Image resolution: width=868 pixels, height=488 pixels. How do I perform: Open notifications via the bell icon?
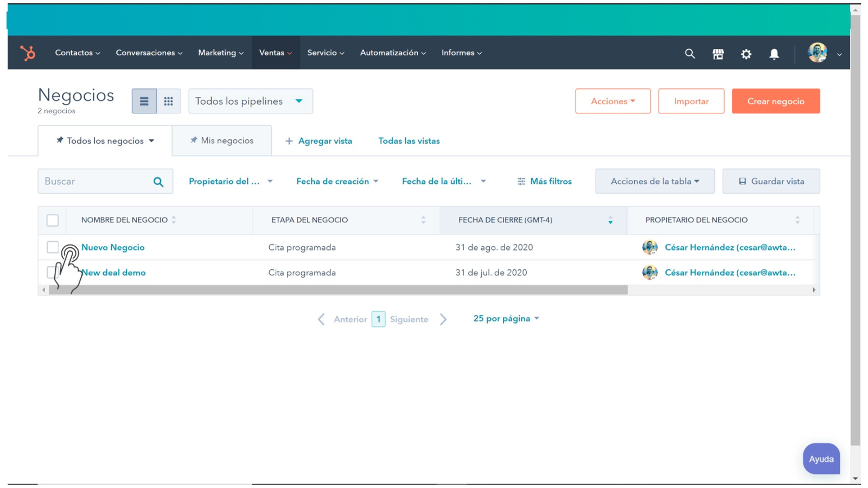[774, 53]
